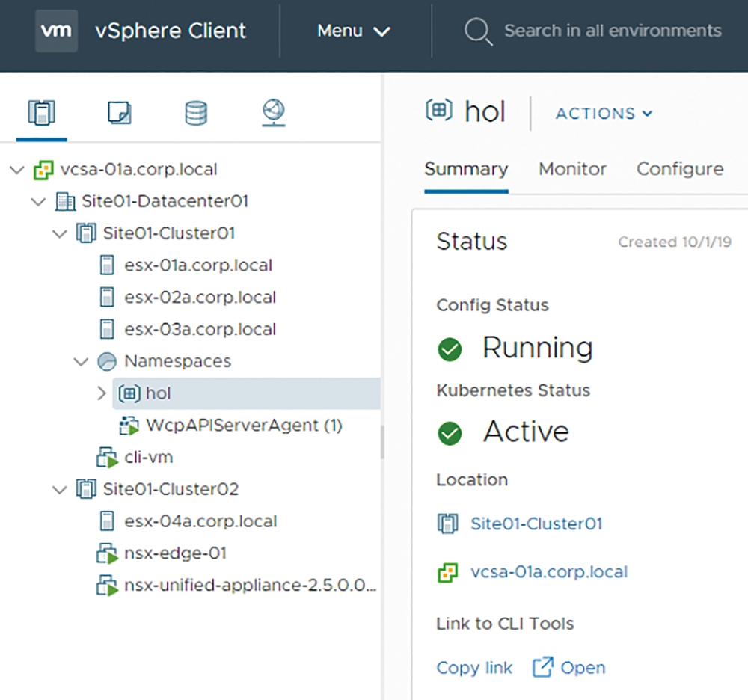Image resolution: width=748 pixels, height=700 pixels.
Task: Click the external link icon beside Open
Action: pyautogui.click(x=543, y=667)
